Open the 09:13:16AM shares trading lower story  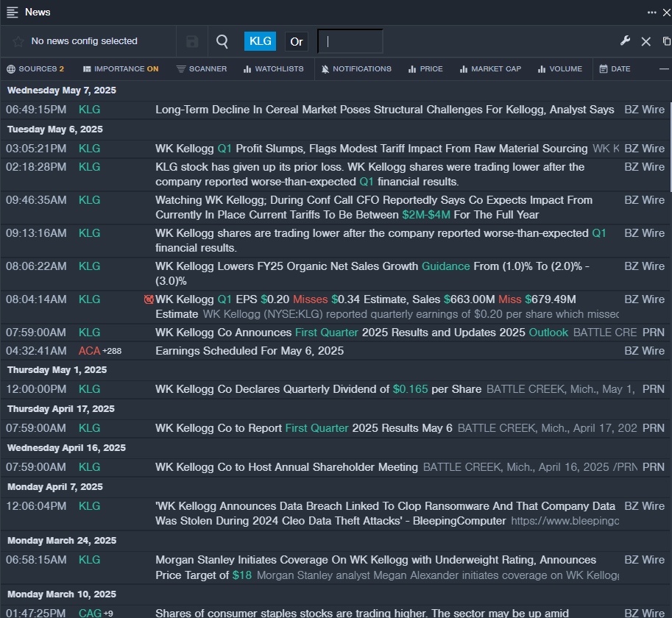(381, 241)
